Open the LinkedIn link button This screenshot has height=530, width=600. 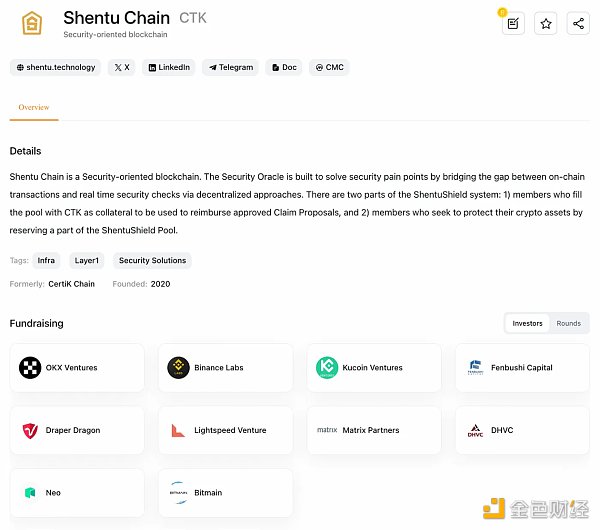tap(169, 68)
